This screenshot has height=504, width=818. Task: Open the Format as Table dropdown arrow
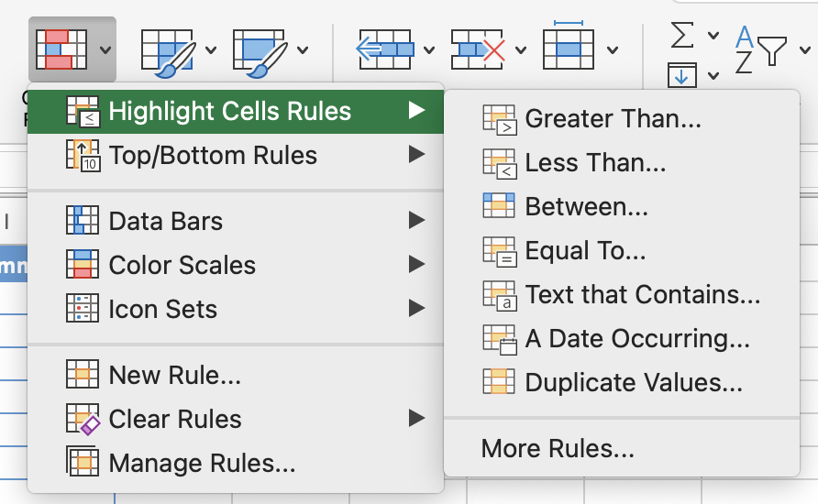pyautogui.click(x=211, y=50)
